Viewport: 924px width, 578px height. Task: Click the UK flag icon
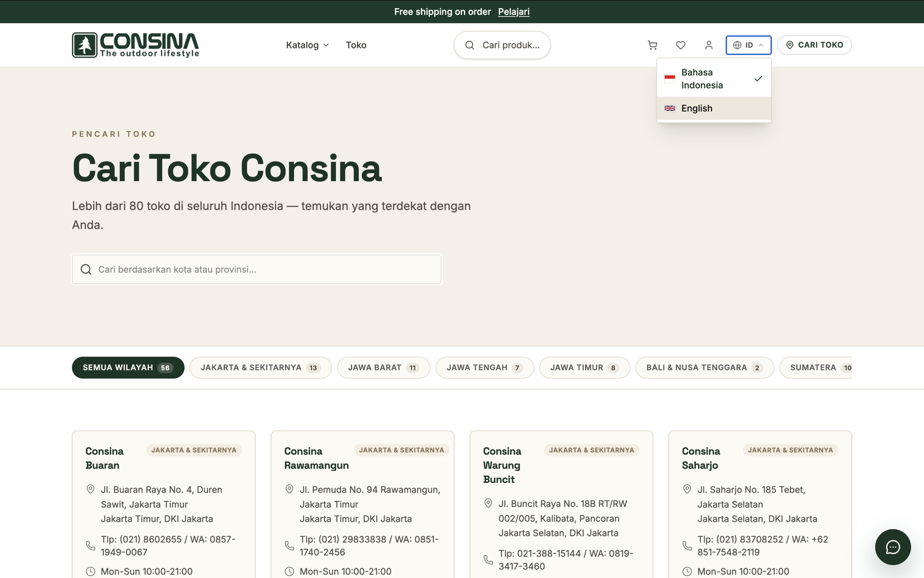[x=670, y=108]
